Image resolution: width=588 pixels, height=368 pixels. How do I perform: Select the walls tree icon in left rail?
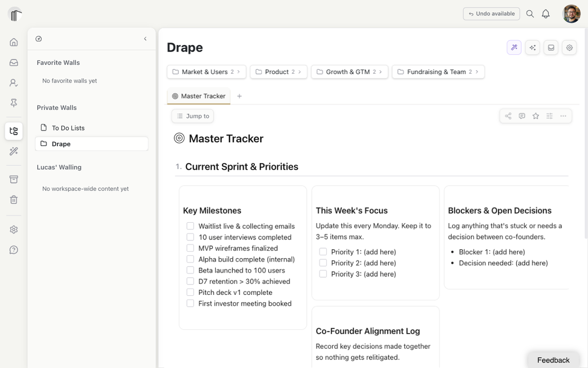[x=14, y=131]
